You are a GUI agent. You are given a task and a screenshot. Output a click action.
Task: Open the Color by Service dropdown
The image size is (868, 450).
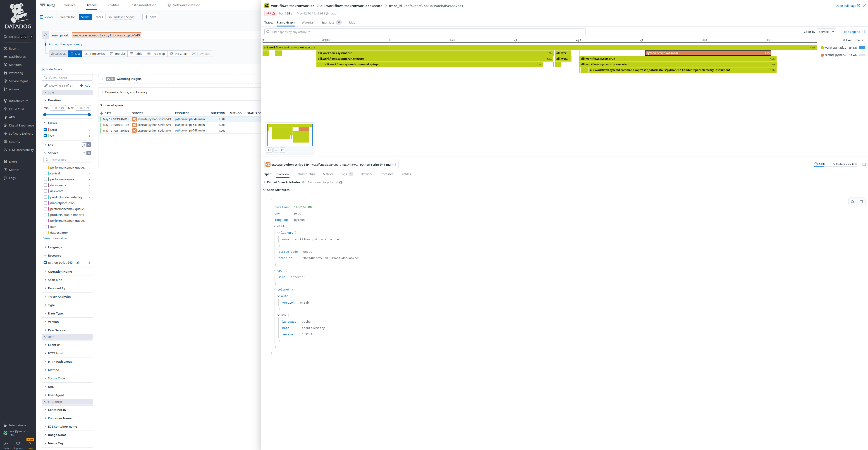826,32
